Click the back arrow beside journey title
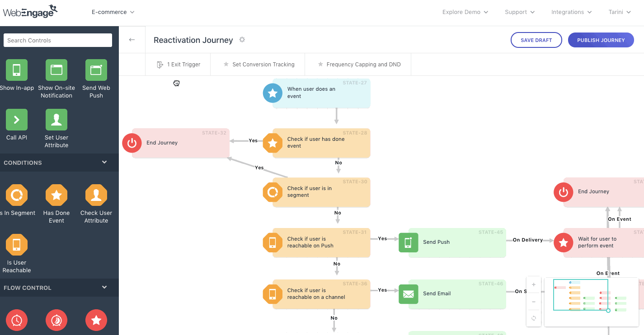 pyautogui.click(x=132, y=40)
